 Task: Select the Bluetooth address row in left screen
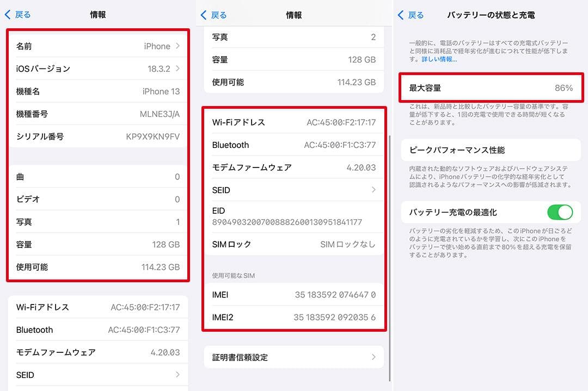click(98, 330)
